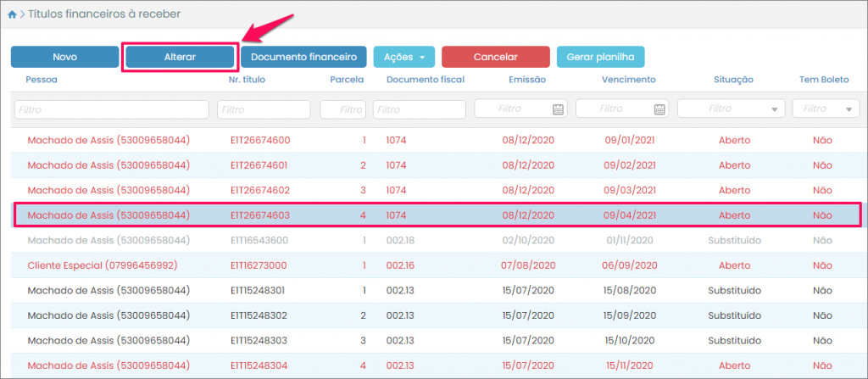Click the Documento fiscal filter input
868x379 pixels.
(x=420, y=109)
